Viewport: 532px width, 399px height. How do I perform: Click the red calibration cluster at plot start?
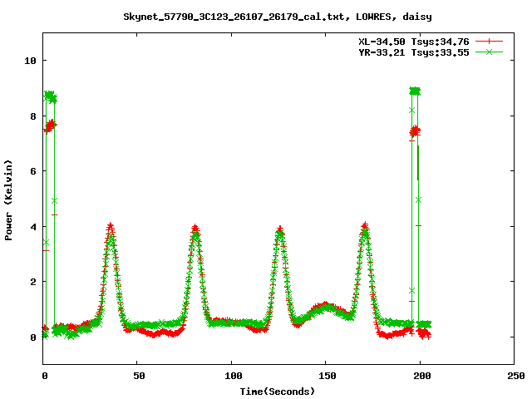[50, 126]
